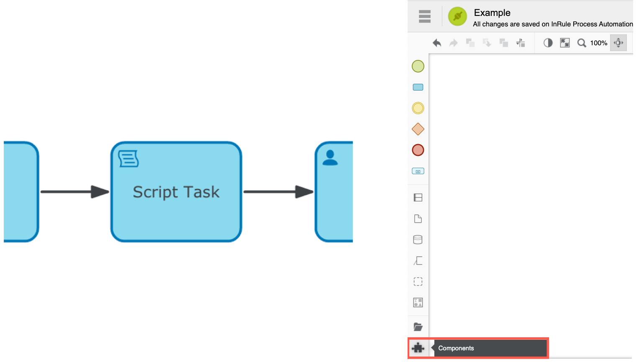Click the alignment tool icon

(x=521, y=43)
